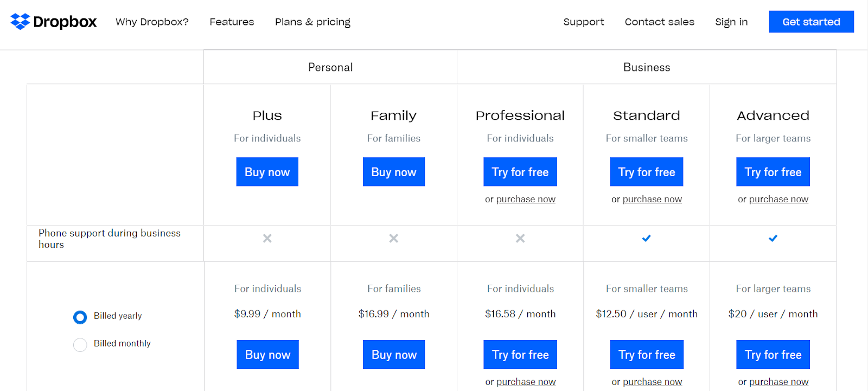The image size is (868, 391).
Task: Click top Buy now for Plus
Action: (x=267, y=172)
